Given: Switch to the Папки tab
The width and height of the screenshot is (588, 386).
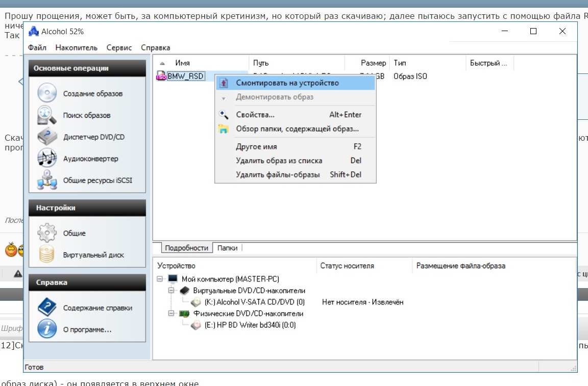Looking at the screenshot, I should (227, 248).
